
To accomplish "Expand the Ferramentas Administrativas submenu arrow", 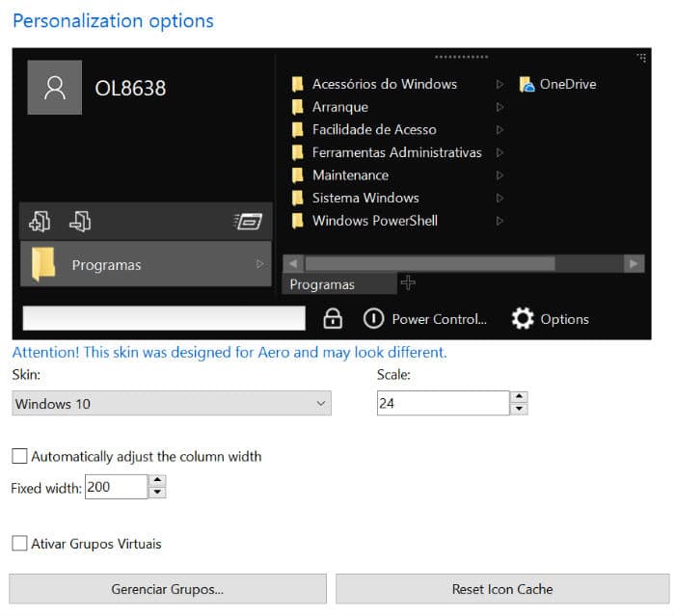I will tap(499, 152).
